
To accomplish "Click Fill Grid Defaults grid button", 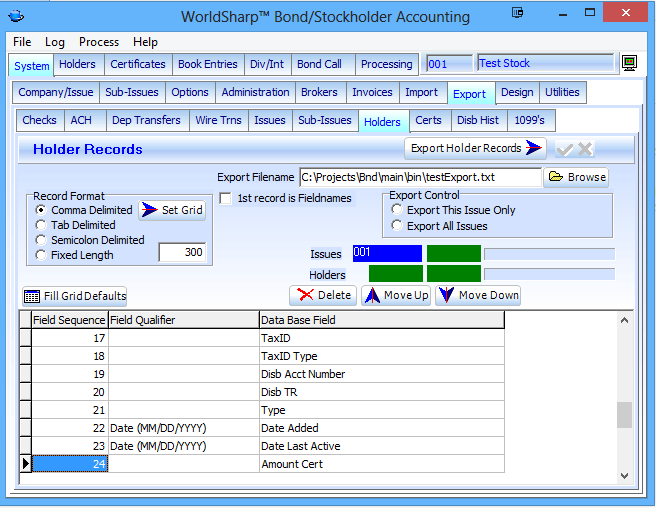I will pyautogui.click(x=75, y=296).
